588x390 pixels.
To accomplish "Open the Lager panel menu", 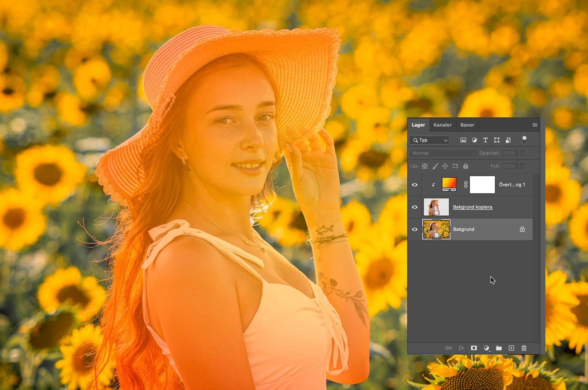I will (535, 125).
